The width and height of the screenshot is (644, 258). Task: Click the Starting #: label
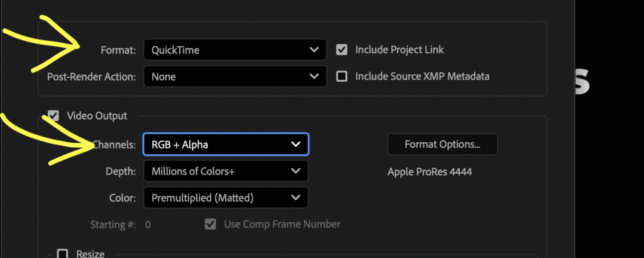[x=113, y=225]
